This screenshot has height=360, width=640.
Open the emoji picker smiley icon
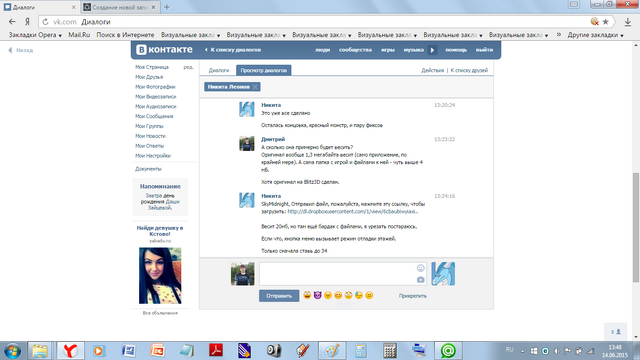coord(420,268)
